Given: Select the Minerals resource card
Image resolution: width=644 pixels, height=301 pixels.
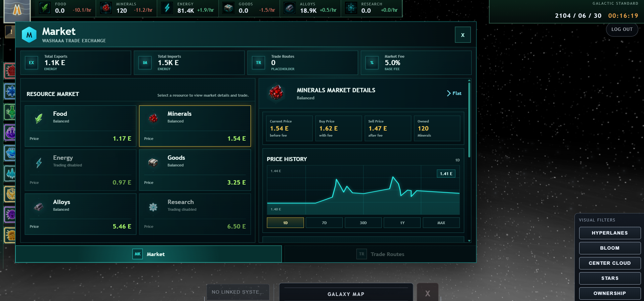Looking at the screenshot, I should (195, 126).
